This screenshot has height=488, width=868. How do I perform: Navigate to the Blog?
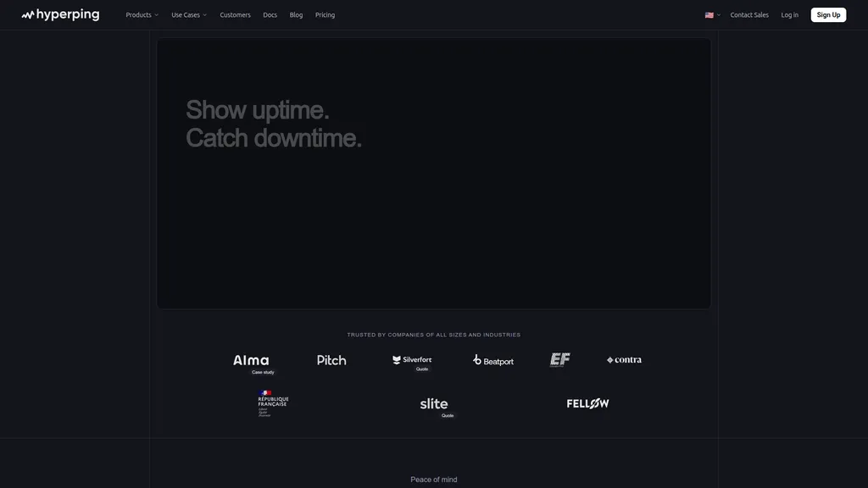click(296, 15)
